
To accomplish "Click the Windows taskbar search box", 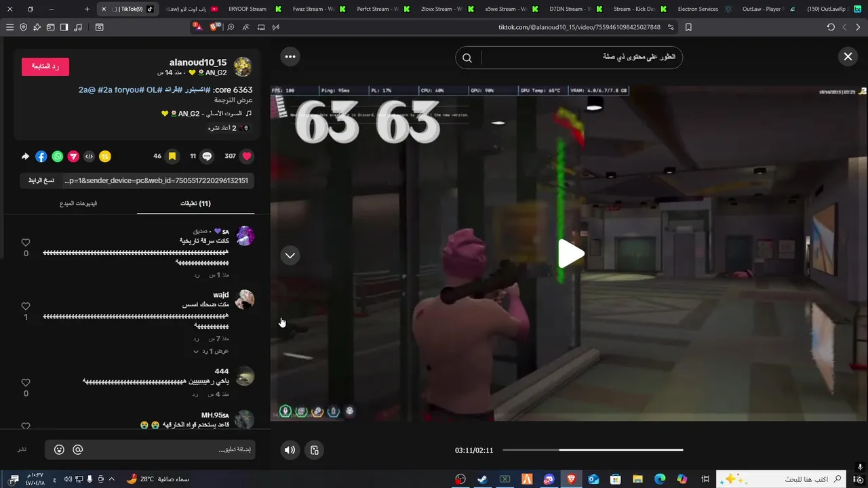I will tap(782, 479).
